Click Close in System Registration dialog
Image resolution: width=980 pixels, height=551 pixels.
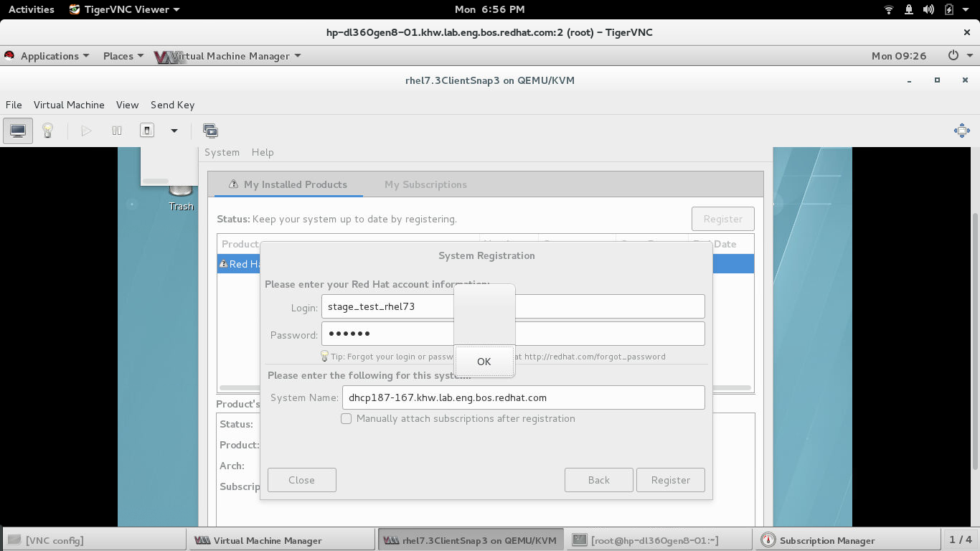[301, 480]
